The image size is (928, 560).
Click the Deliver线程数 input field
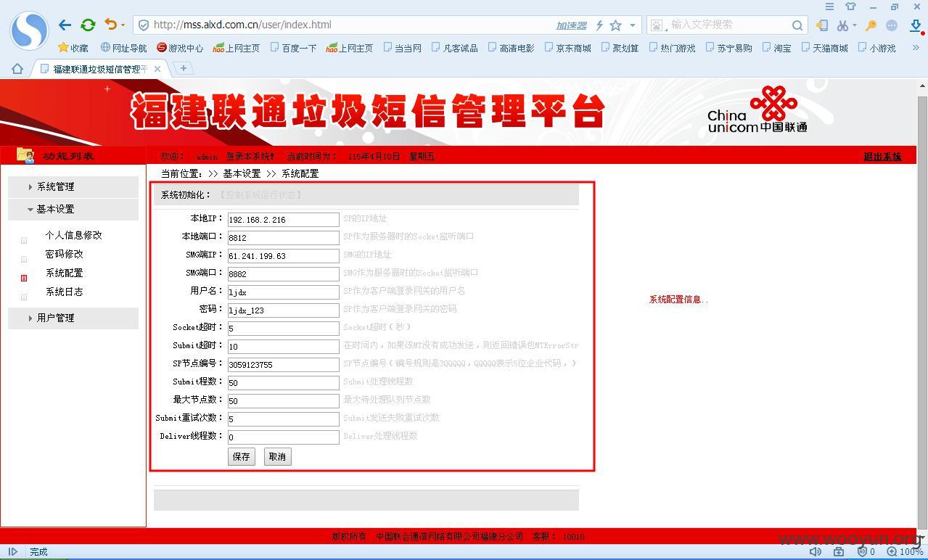pos(284,437)
